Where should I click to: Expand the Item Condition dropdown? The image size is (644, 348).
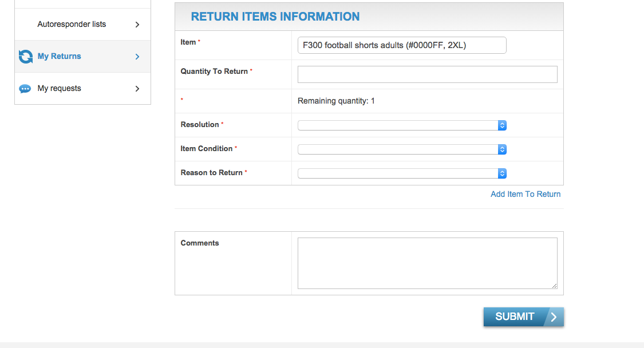pos(402,149)
